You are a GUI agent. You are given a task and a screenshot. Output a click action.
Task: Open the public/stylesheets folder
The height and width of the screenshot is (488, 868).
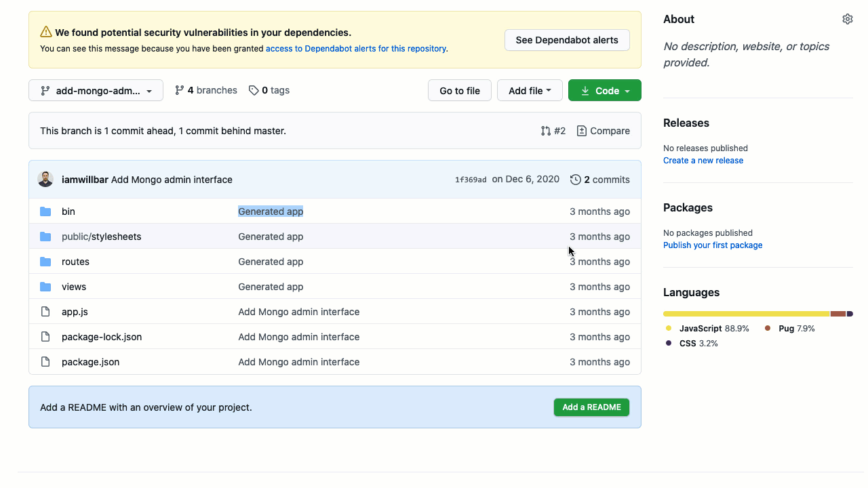(x=102, y=237)
